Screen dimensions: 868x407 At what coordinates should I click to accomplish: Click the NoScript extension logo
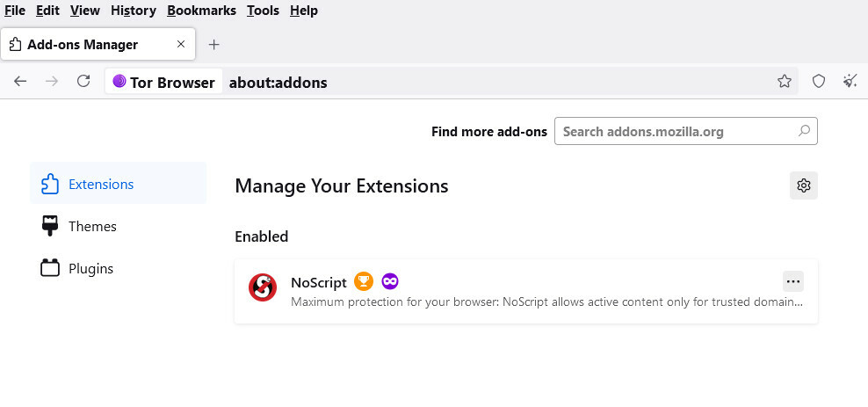pos(263,287)
